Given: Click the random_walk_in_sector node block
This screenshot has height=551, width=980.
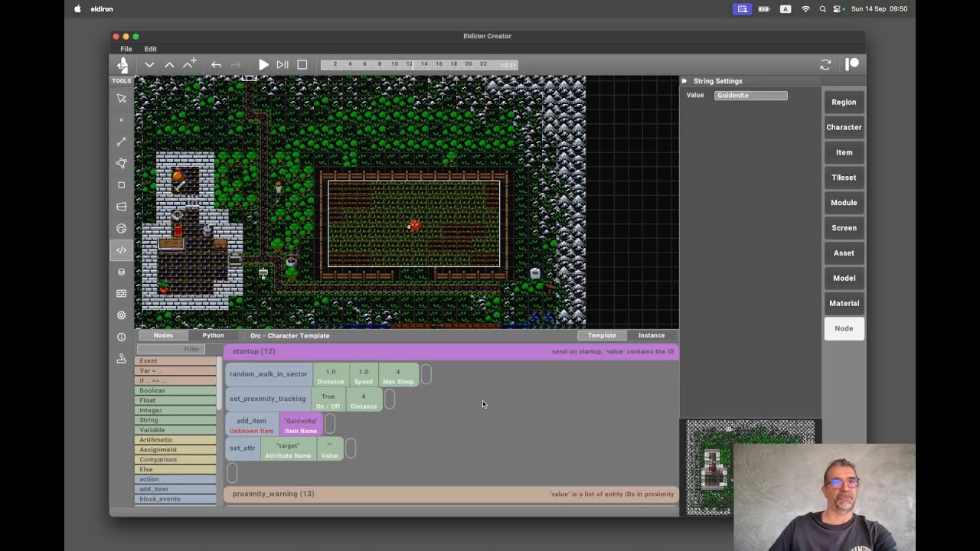Looking at the screenshot, I should click(x=269, y=374).
